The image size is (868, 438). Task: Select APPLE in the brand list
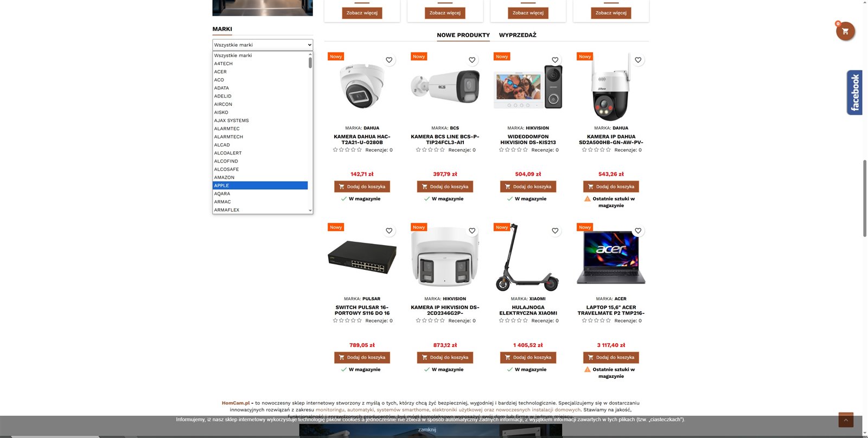click(260, 185)
